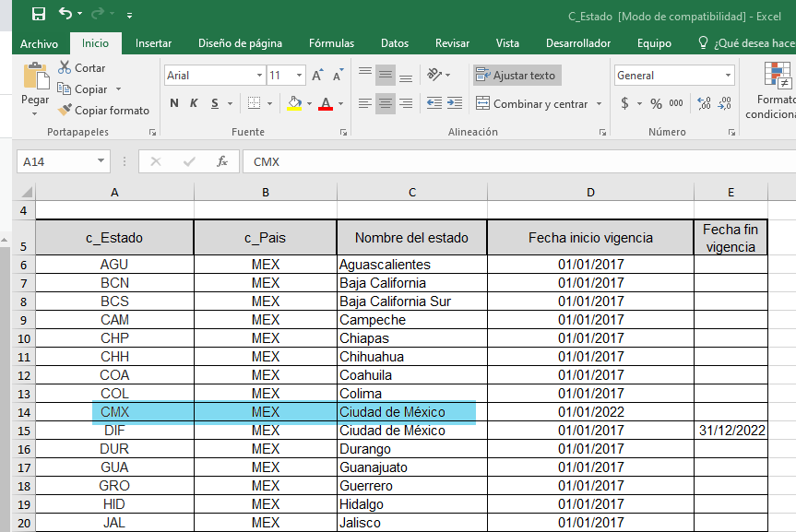Open underline style dropdown arrow
The width and height of the screenshot is (796, 532).
click(230, 103)
